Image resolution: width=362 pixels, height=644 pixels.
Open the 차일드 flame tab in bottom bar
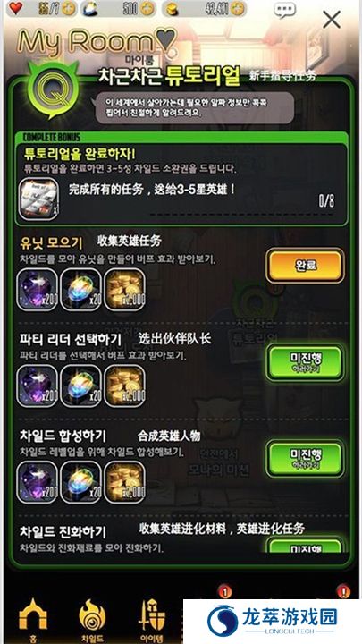92,619
